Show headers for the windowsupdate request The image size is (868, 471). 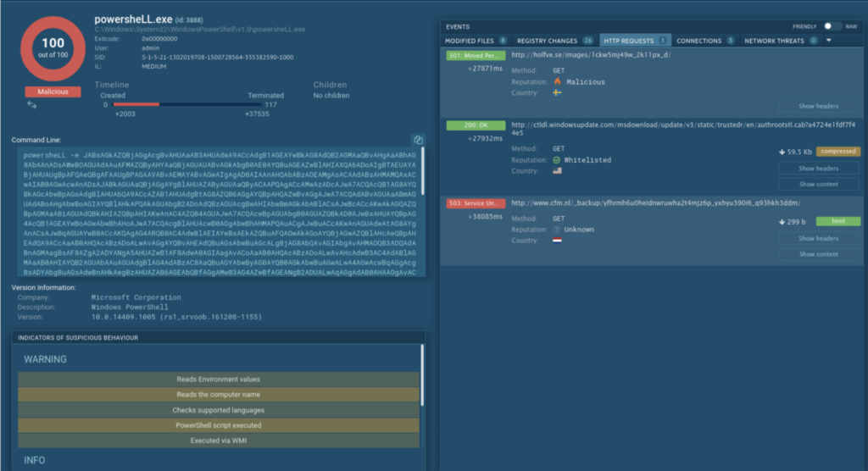pyautogui.click(x=818, y=169)
